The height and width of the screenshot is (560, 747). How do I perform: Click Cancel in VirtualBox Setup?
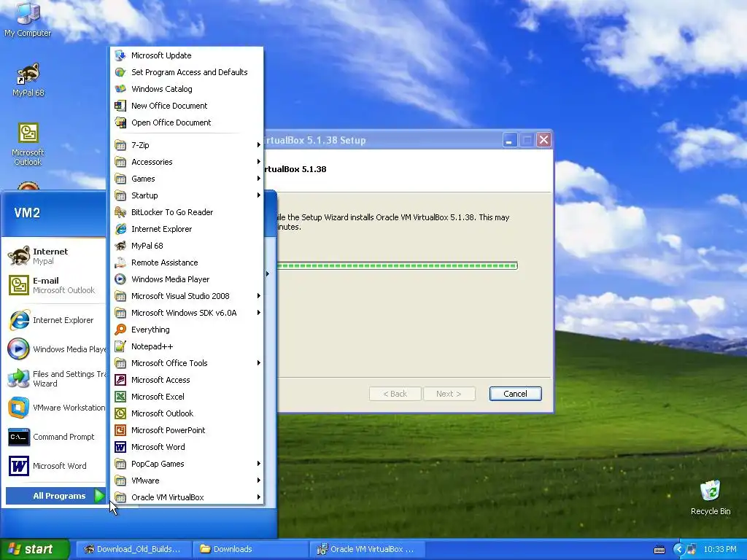[x=515, y=394]
